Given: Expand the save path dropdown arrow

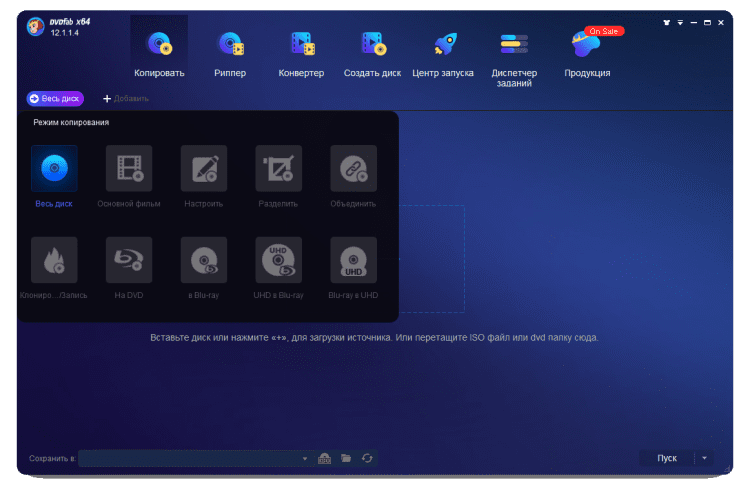Looking at the screenshot, I should click(305, 458).
